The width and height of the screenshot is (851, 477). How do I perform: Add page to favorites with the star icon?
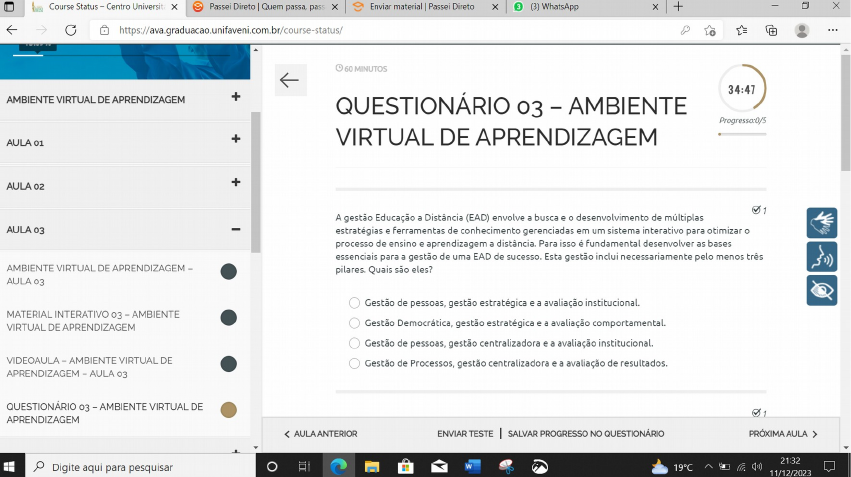tap(709, 30)
